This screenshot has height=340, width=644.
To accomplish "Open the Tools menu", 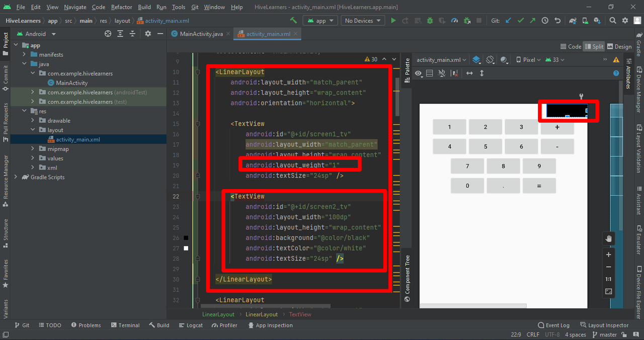I will [179, 7].
